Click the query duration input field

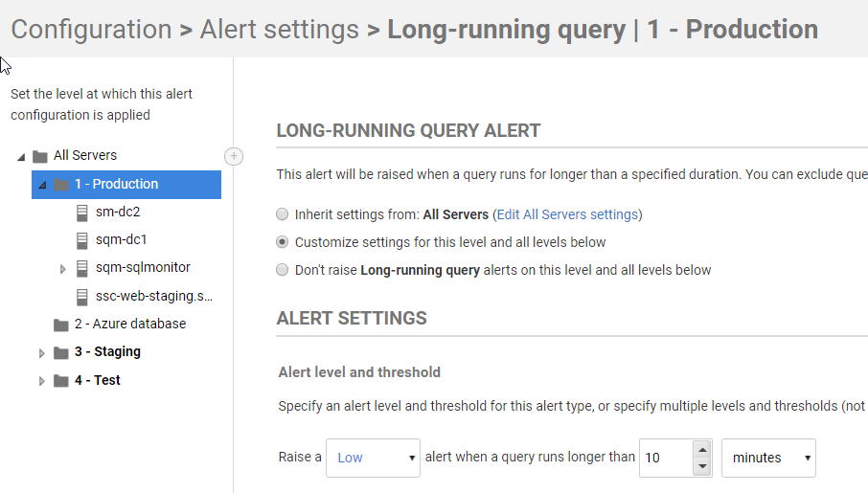point(663,458)
